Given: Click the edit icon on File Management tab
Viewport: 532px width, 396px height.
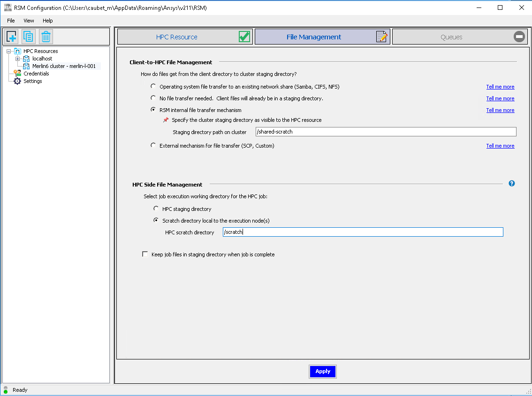Looking at the screenshot, I should click(381, 36).
